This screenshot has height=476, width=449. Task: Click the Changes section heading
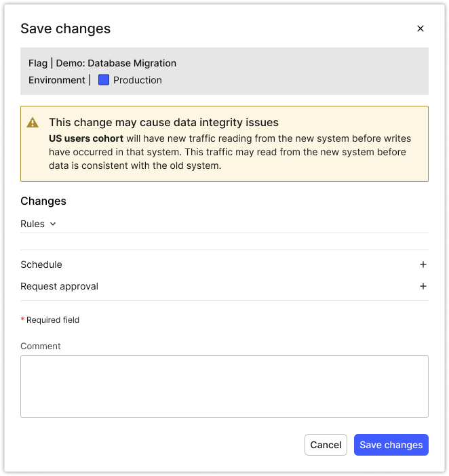coord(43,201)
